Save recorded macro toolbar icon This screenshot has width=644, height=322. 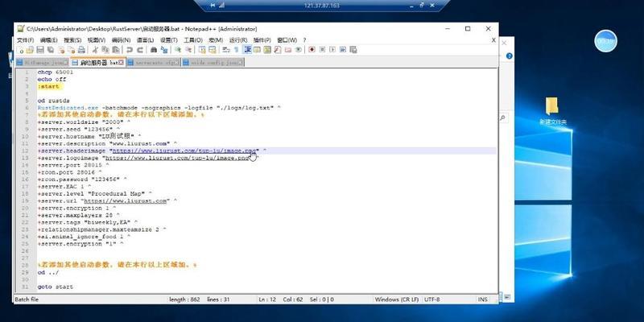(x=353, y=50)
